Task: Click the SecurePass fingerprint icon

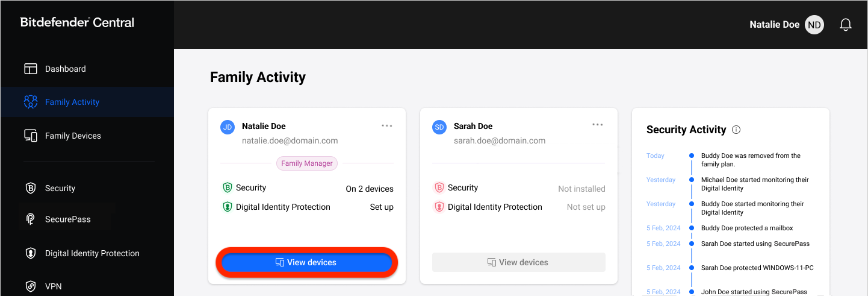Action: [x=31, y=219]
